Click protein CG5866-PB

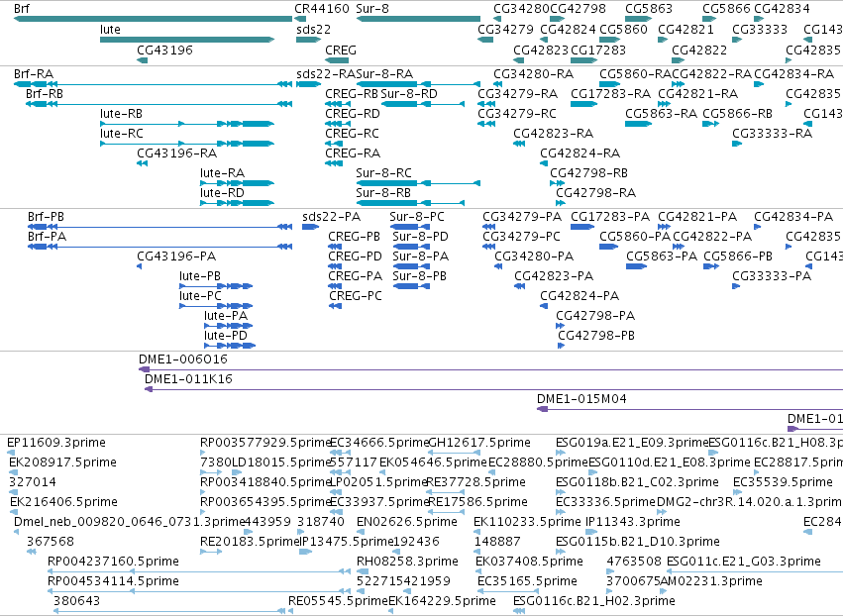711,266
